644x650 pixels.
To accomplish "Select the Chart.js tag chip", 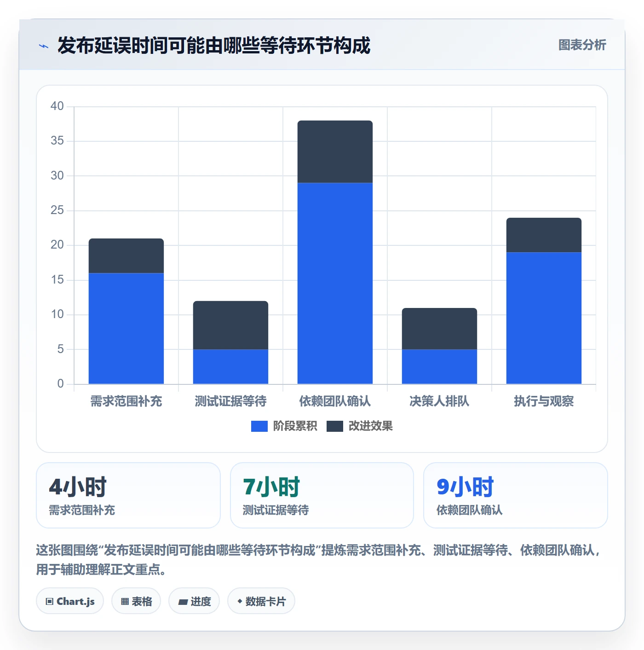I will tap(70, 601).
